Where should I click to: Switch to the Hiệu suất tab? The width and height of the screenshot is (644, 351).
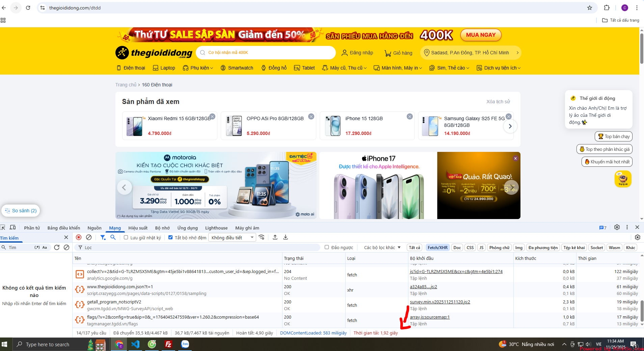138,228
